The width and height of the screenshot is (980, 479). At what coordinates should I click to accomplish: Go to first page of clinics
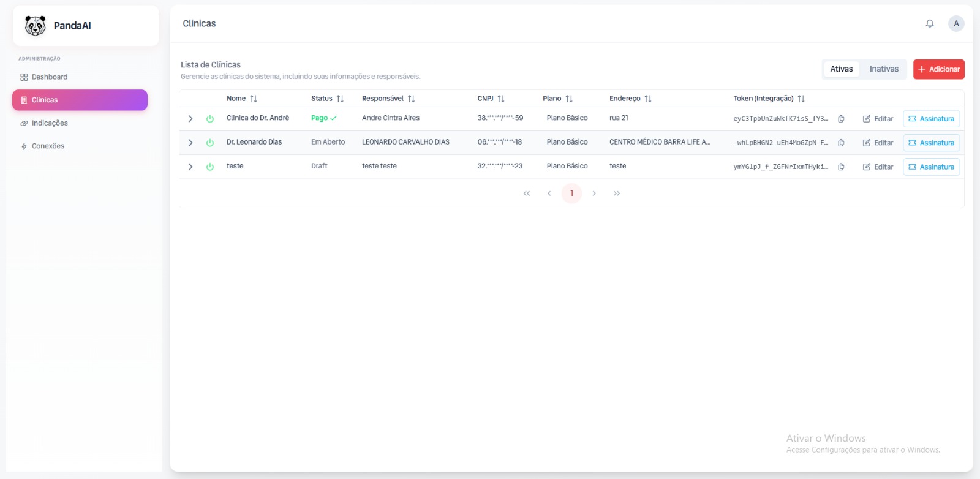coord(527,194)
